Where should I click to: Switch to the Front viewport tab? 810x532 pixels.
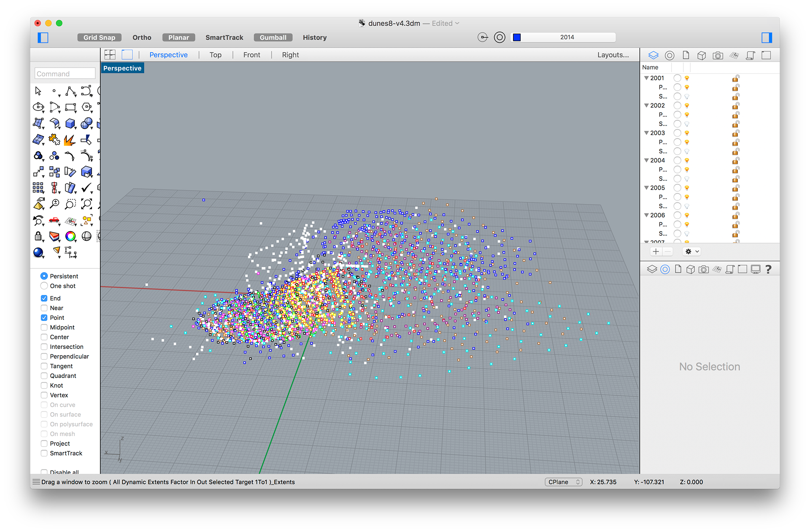[x=252, y=55]
